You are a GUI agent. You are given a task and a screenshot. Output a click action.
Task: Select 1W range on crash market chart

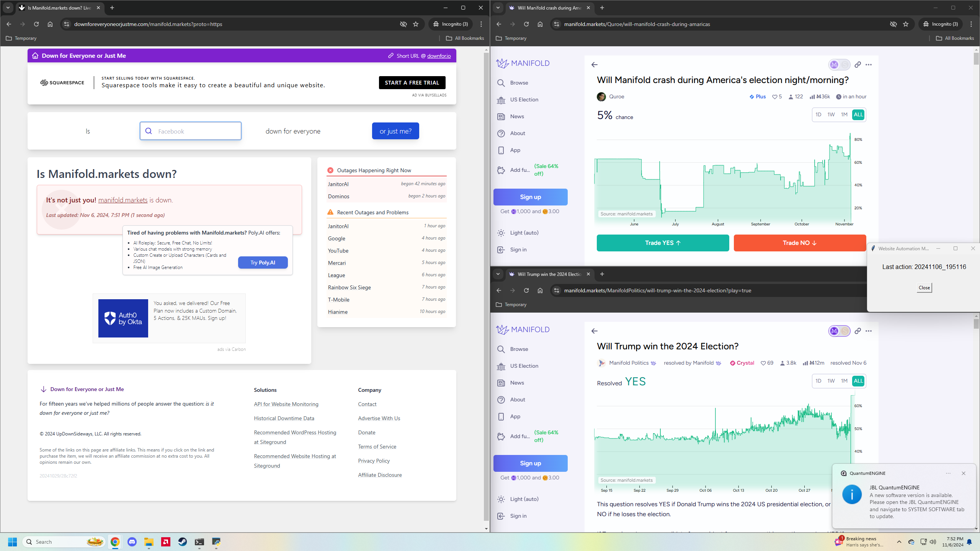pyautogui.click(x=831, y=114)
